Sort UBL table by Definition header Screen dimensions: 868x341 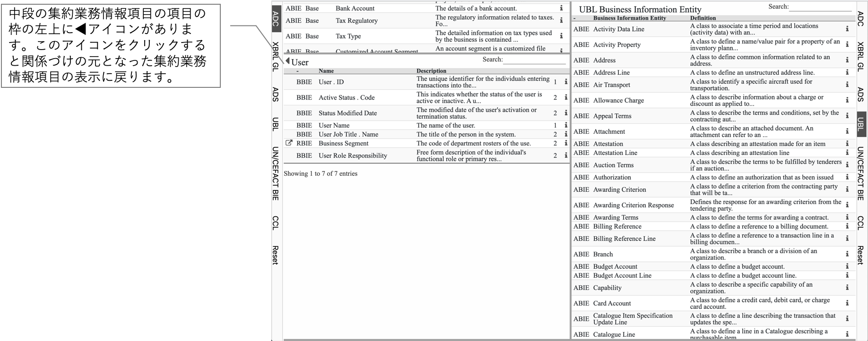point(703,18)
